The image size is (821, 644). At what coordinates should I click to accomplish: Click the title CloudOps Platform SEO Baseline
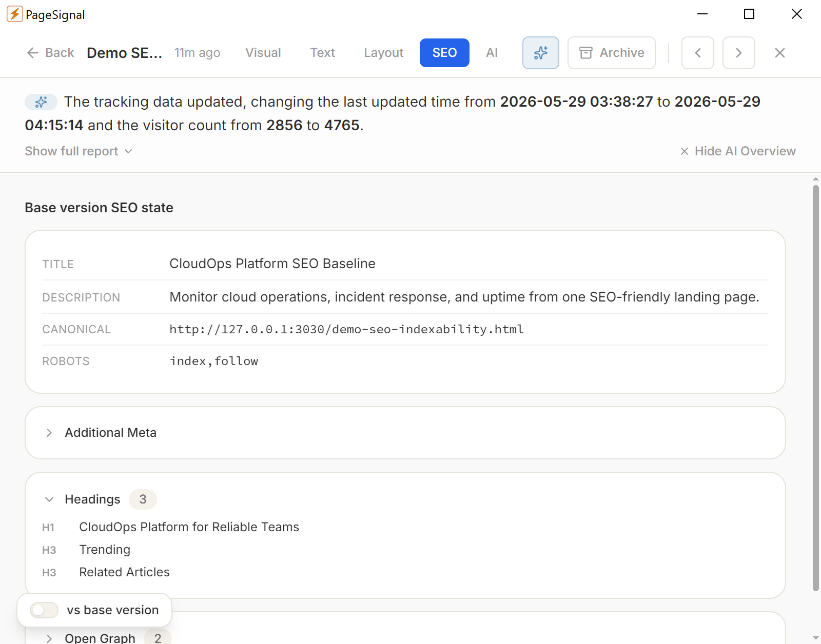pos(272,264)
